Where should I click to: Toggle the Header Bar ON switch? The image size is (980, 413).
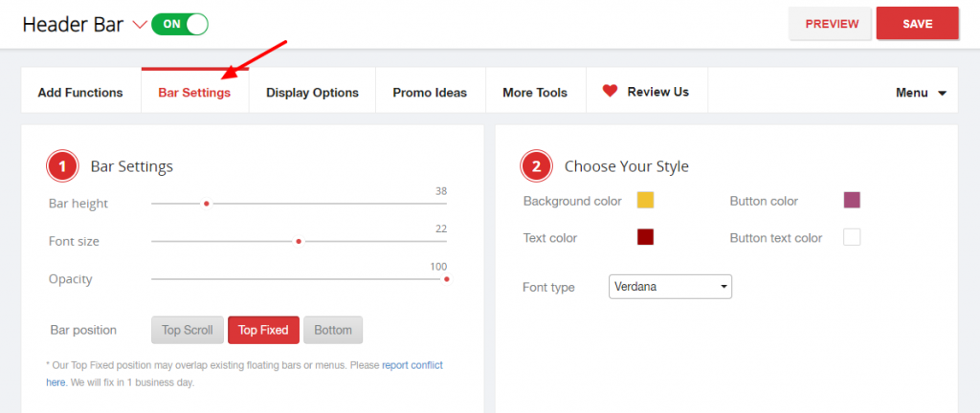(179, 24)
